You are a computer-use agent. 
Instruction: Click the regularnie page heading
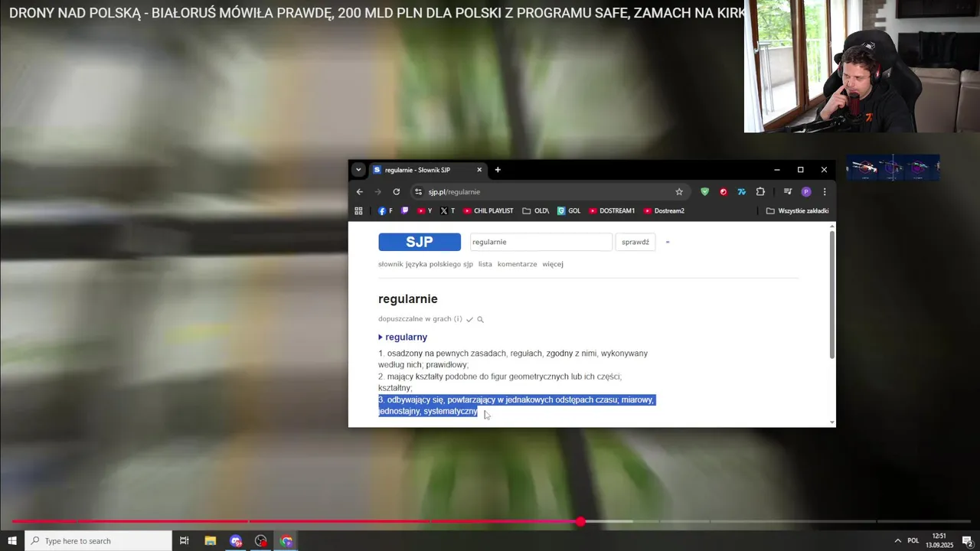(408, 299)
